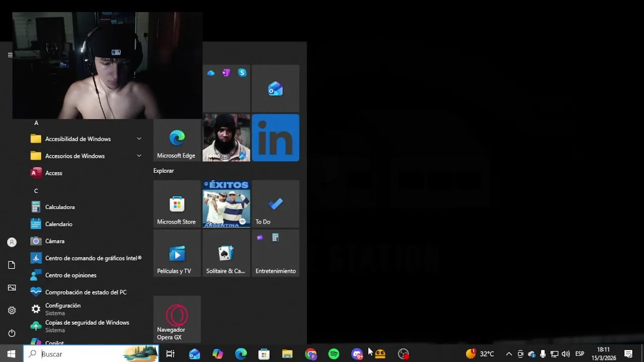This screenshot has width=644, height=362.
Task: Open Centro de comando de gráficos Intel
Action: pyautogui.click(x=87, y=258)
